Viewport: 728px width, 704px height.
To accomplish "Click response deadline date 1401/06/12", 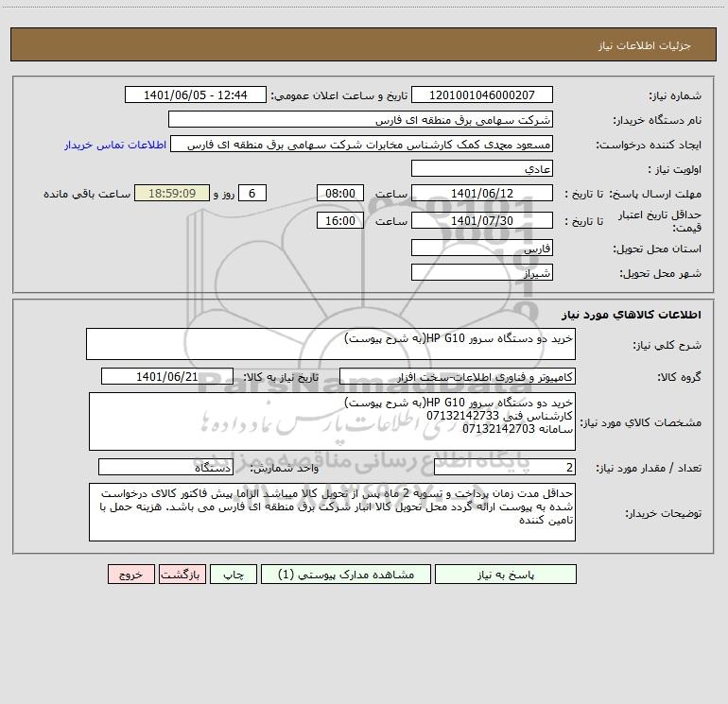I will (x=482, y=193).
